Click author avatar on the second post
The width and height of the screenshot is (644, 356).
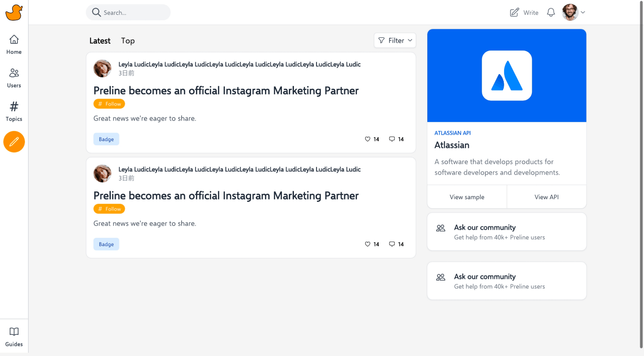tap(103, 173)
